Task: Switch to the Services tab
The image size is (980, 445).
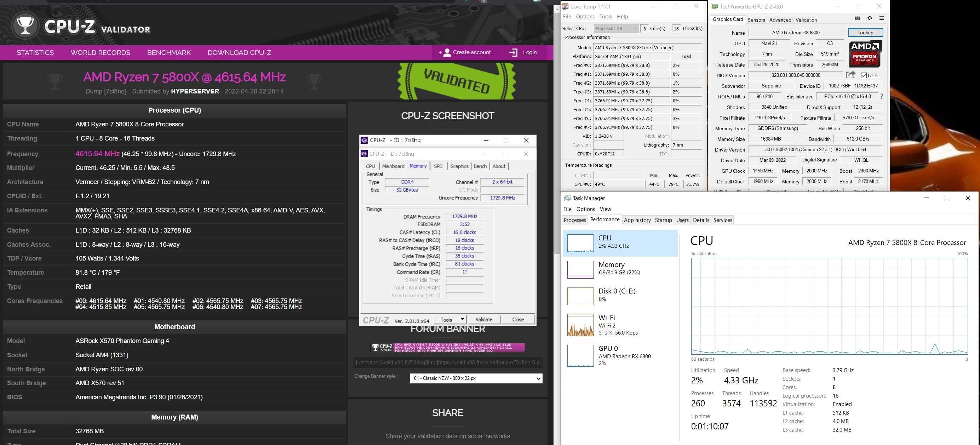Action: tap(722, 220)
